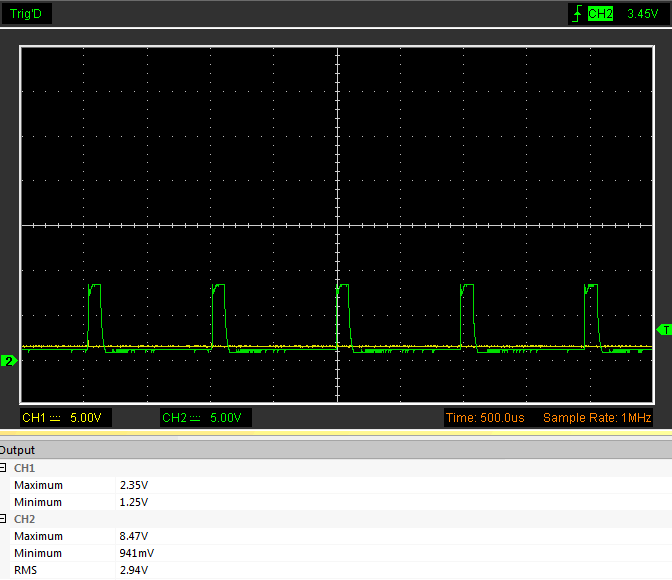672x580 pixels.
Task: Click the Trig'D trigger status indicator
Action: 26,14
